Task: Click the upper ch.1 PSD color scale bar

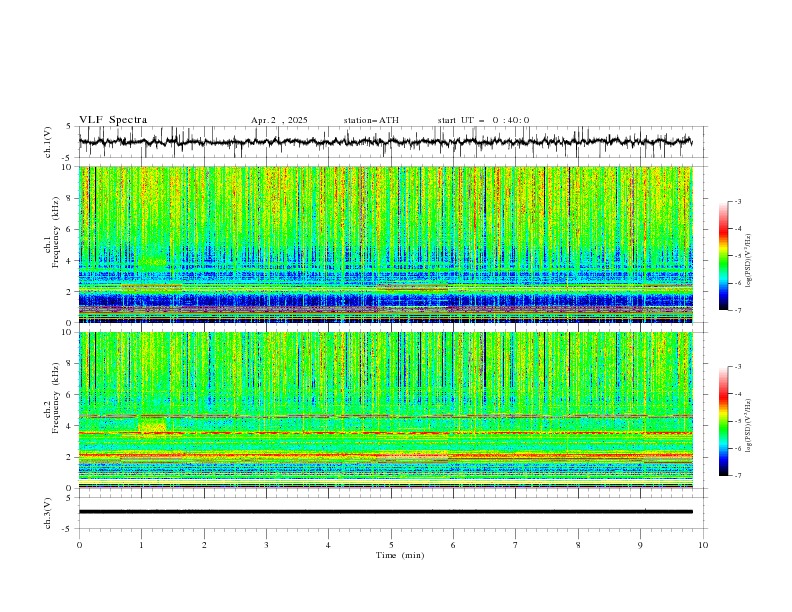Action: pyautogui.click(x=723, y=256)
